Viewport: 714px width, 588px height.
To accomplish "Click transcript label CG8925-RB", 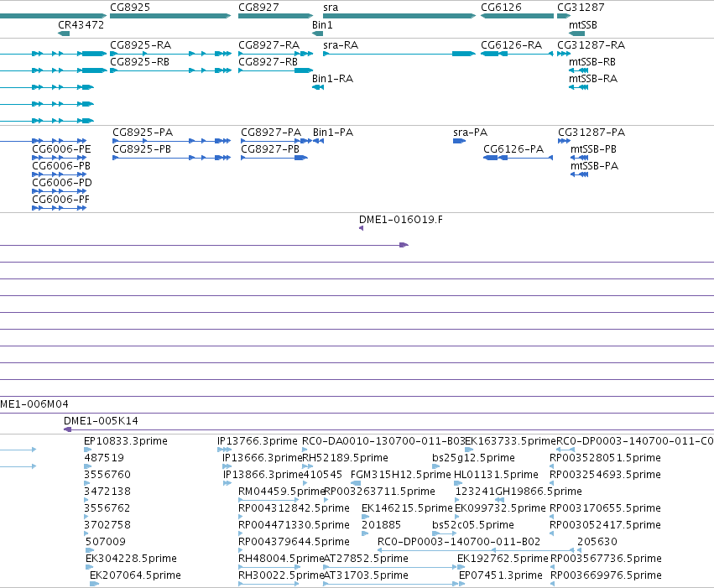I will tap(140, 62).
